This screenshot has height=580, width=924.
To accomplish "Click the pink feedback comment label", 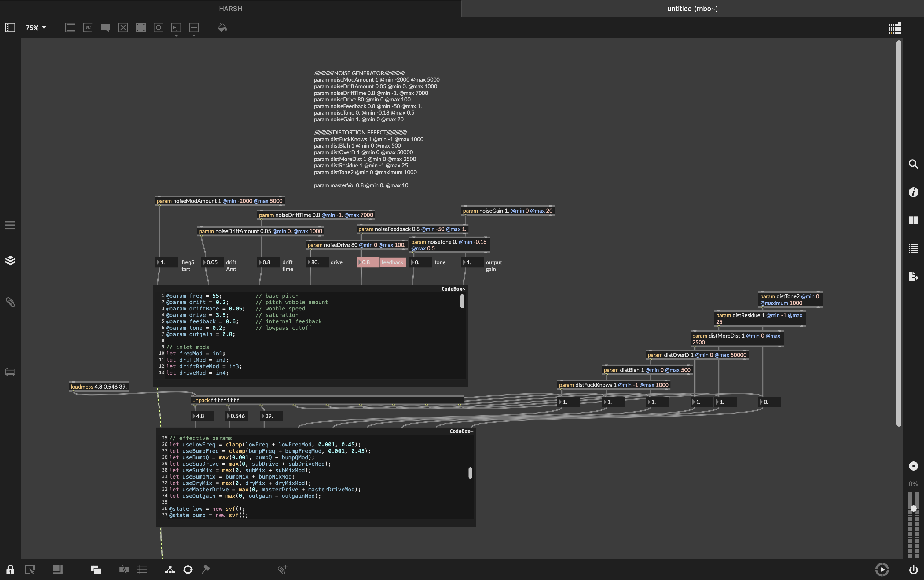I will (x=392, y=262).
